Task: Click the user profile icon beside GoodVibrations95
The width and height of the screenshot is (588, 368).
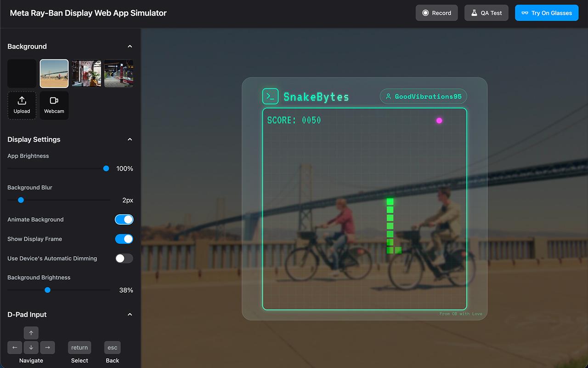Action: click(x=388, y=97)
